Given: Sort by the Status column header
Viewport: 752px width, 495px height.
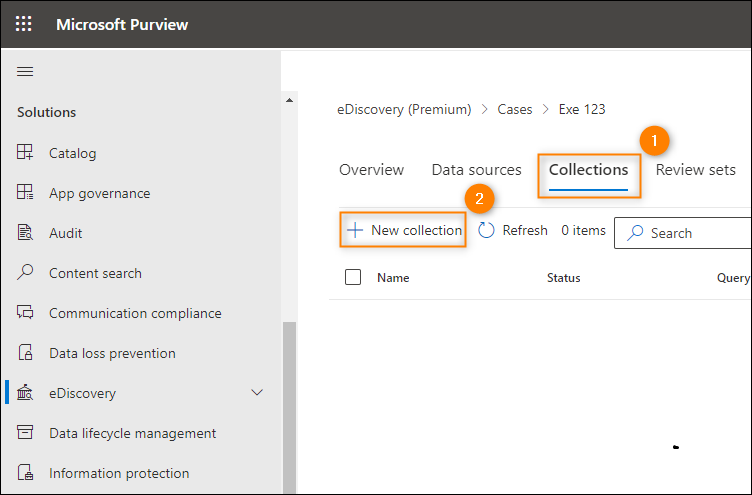Looking at the screenshot, I should (564, 278).
